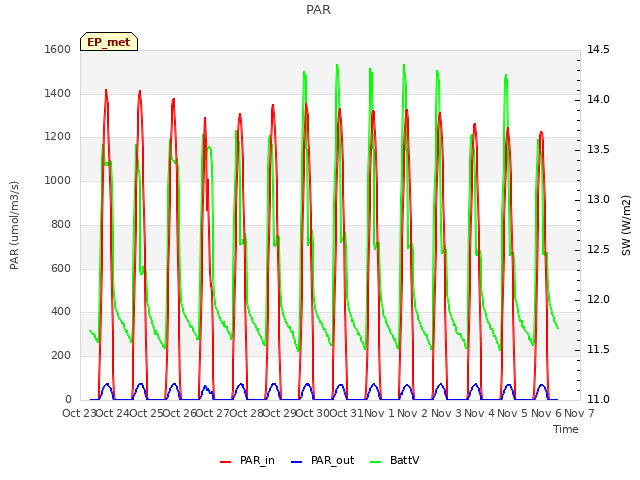640x480 pixels.
Task: Click the Oct 27 x-axis tick label
Action: tap(213, 413)
